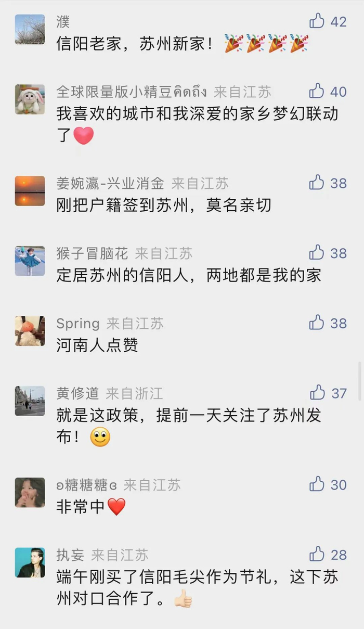This screenshot has height=629, width=364.
Task: Like 全球限量版小精豆's comment
Action: [x=317, y=92]
